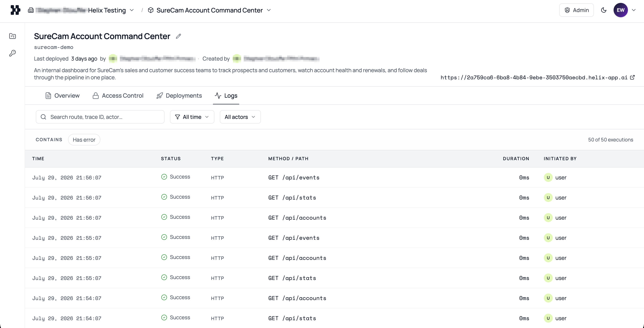Viewport: 644px width, 328px height.
Task: Open the 21:55:07 GET /api/events row
Action: click(334, 238)
